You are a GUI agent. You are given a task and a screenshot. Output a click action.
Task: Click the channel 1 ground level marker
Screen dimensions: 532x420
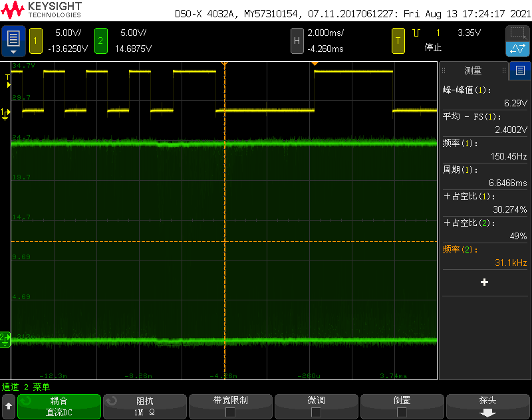[5, 114]
